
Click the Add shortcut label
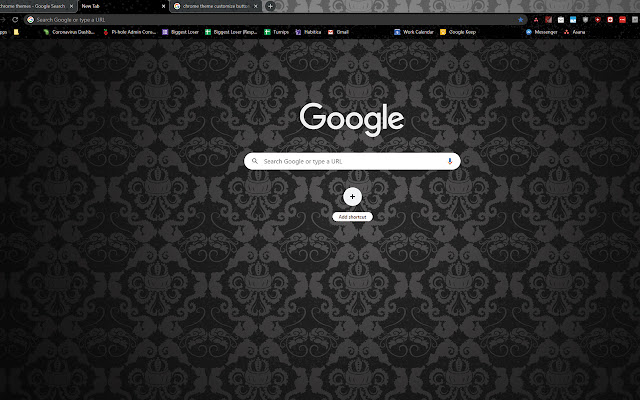352,217
